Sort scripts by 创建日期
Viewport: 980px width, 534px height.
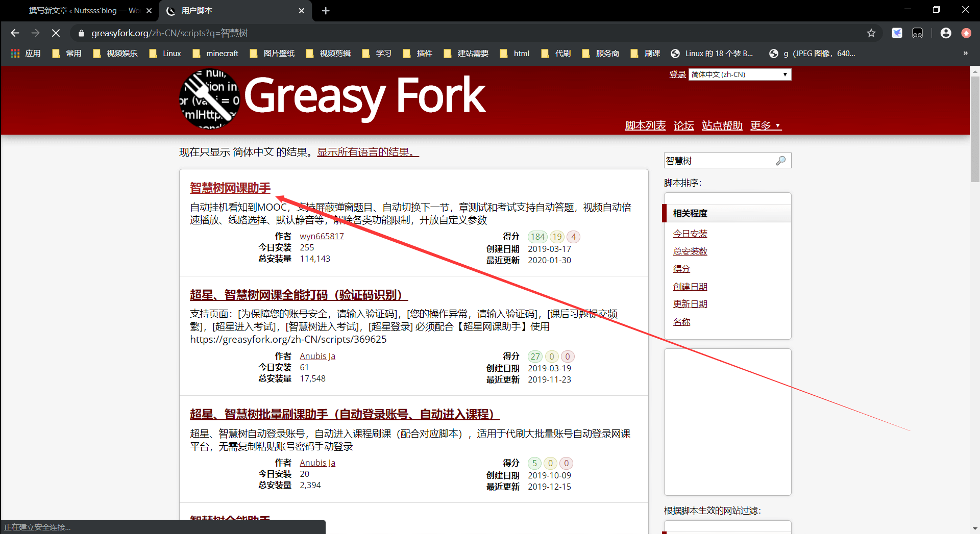pyautogui.click(x=690, y=287)
